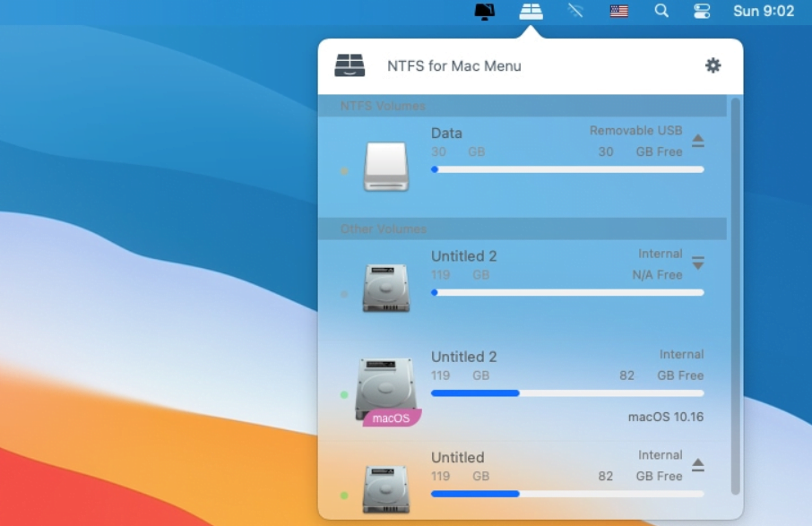Click the 'macOS 10.16' version text
Image resolution: width=812 pixels, height=526 pixels.
665,417
